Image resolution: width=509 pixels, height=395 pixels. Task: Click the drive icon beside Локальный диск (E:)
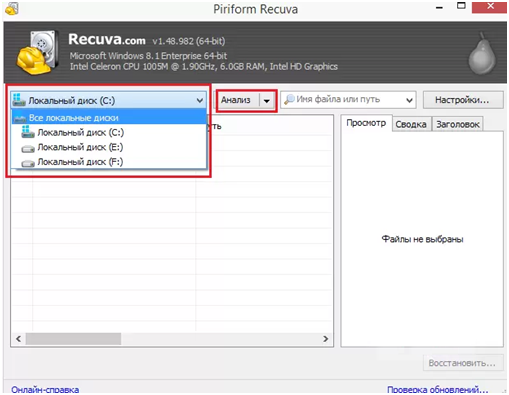tap(28, 148)
